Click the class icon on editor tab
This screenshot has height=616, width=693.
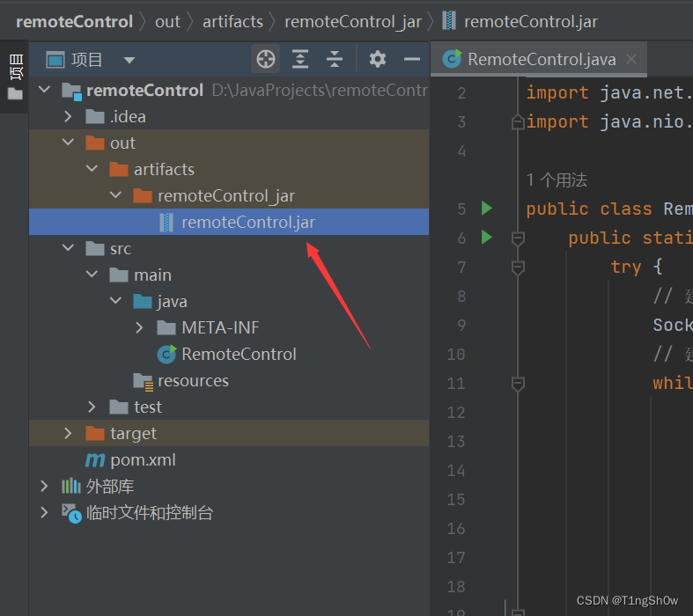[452, 59]
